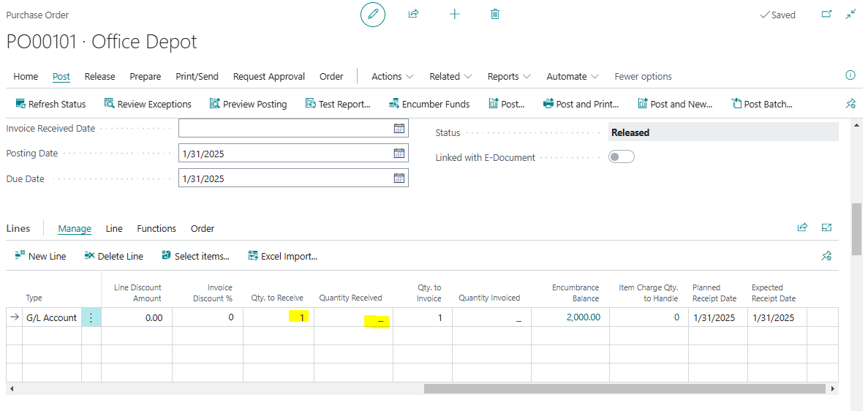Screen dimensions: 868x411
Task: Click Excel Import... action
Action: [x=282, y=256]
